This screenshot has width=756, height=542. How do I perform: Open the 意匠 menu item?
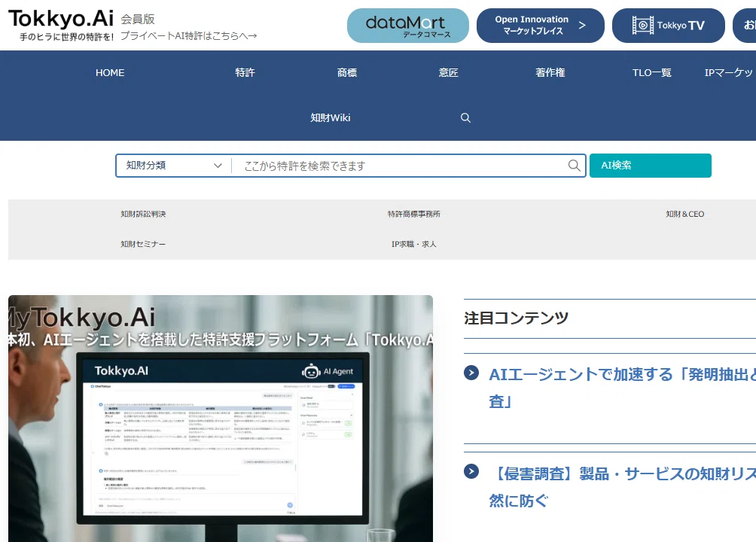448,73
